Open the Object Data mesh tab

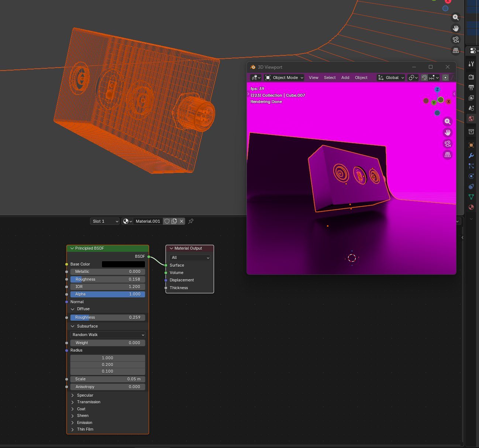pyautogui.click(x=471, y=197)
